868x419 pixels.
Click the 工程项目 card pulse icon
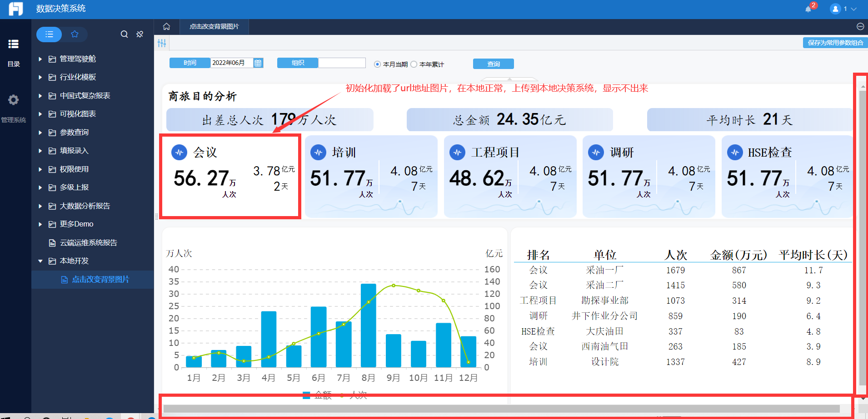(x=457, y=153)
